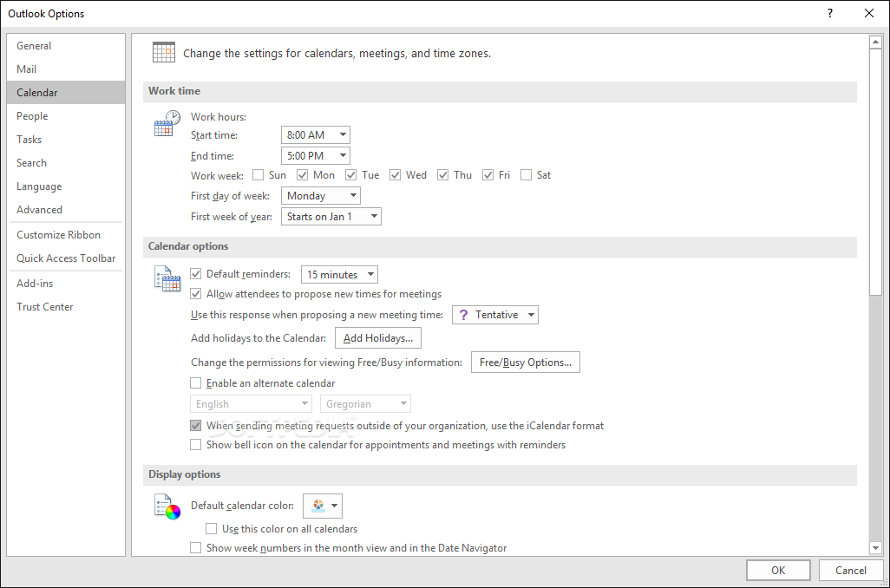Screen dimensions: 890x588
Task: Click the scrollbar up arrow
Action: (875, 42)
